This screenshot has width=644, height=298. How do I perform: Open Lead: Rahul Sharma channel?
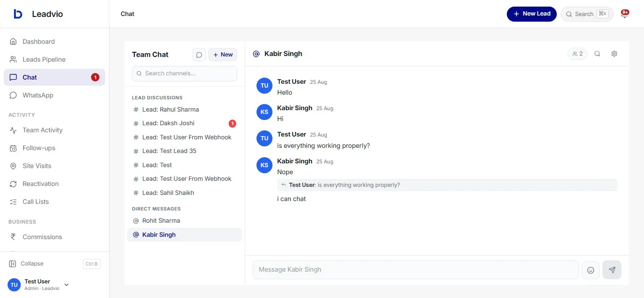tap(184, 110)
